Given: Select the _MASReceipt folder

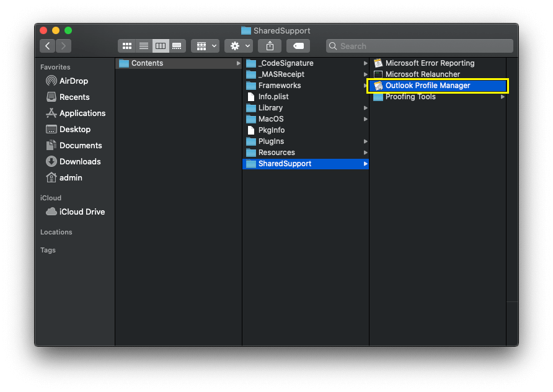Looking at the screenshot, I should tap(306, 74).
